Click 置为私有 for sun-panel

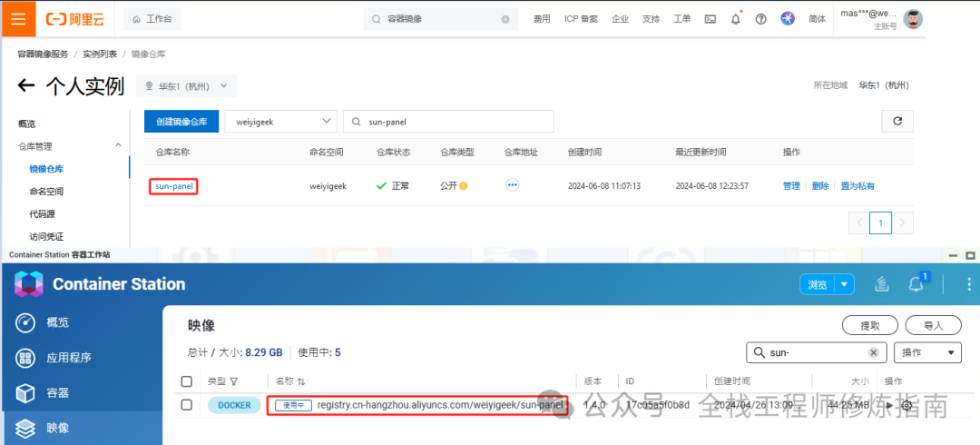coord(857,186)
